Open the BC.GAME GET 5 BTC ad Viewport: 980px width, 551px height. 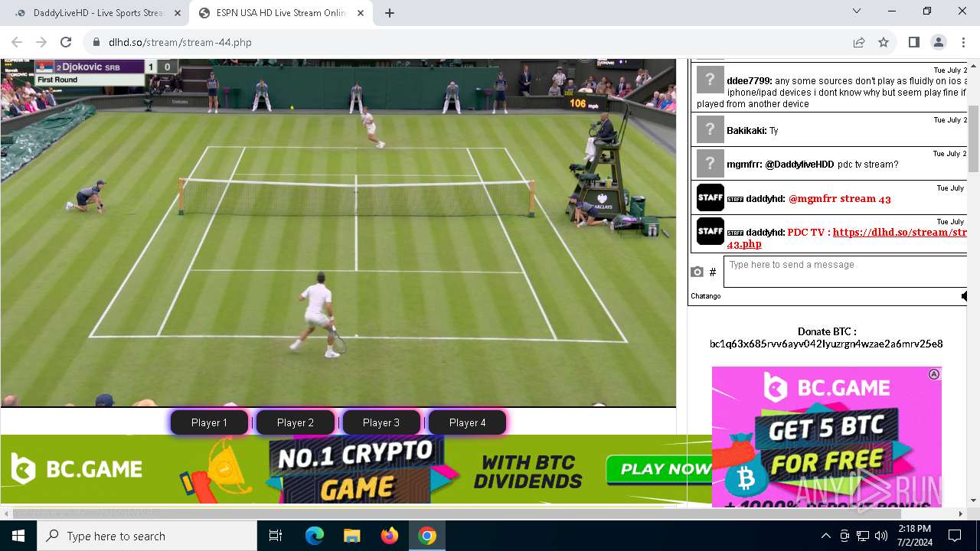pos(826,436)
